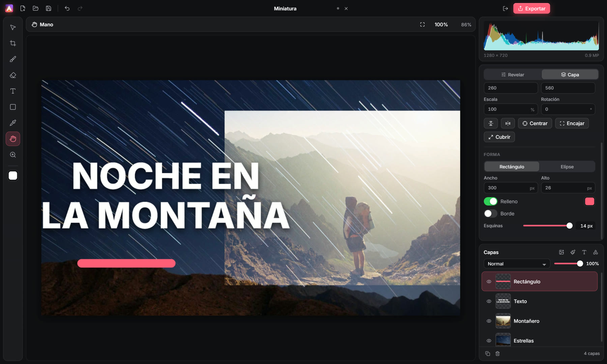Hide the Estrellas layer
This screenshot has height=364, width=607.
(x=489, y=341)
